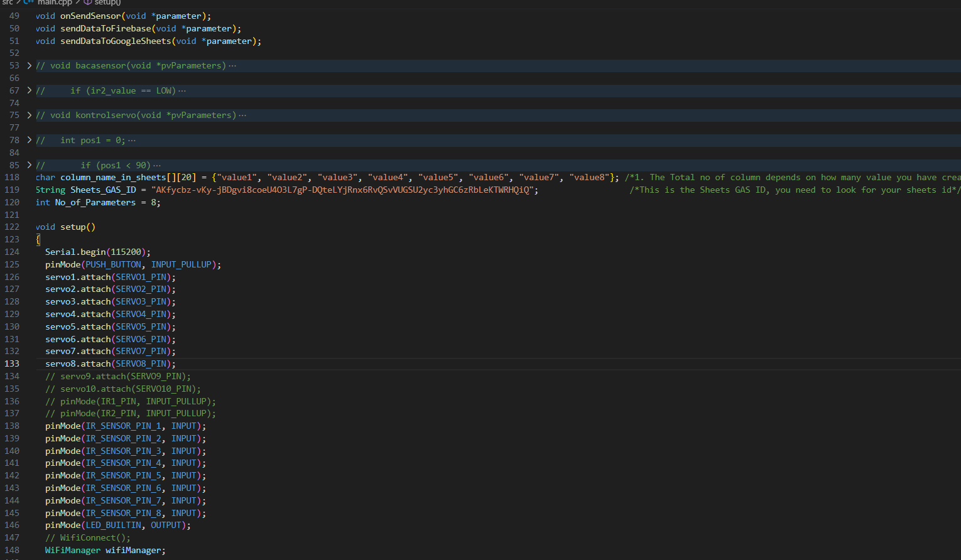The height and width of the screenshot is (560, 961).
Task: Click the No_of_Parameters variable on line 120
Action: (x=94, y=202)
